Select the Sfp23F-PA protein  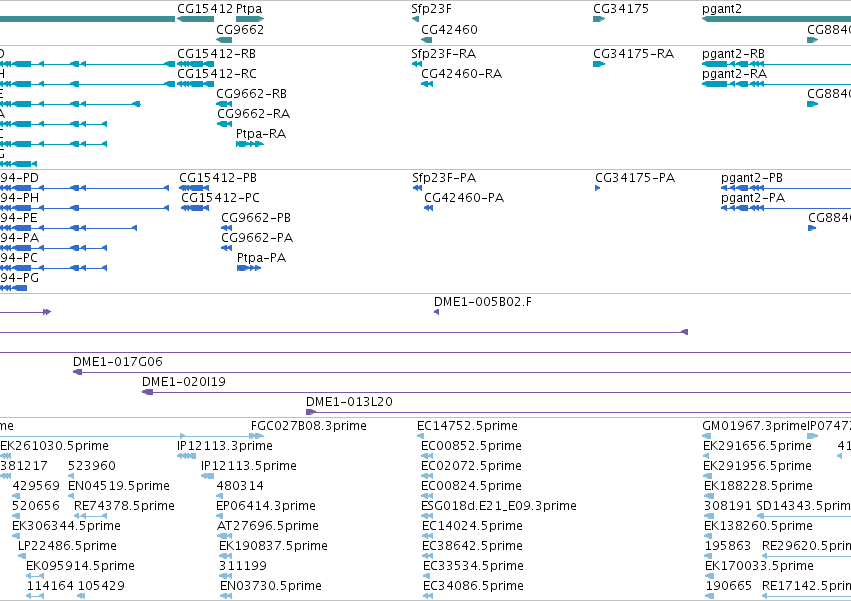(x=444, y=178)
